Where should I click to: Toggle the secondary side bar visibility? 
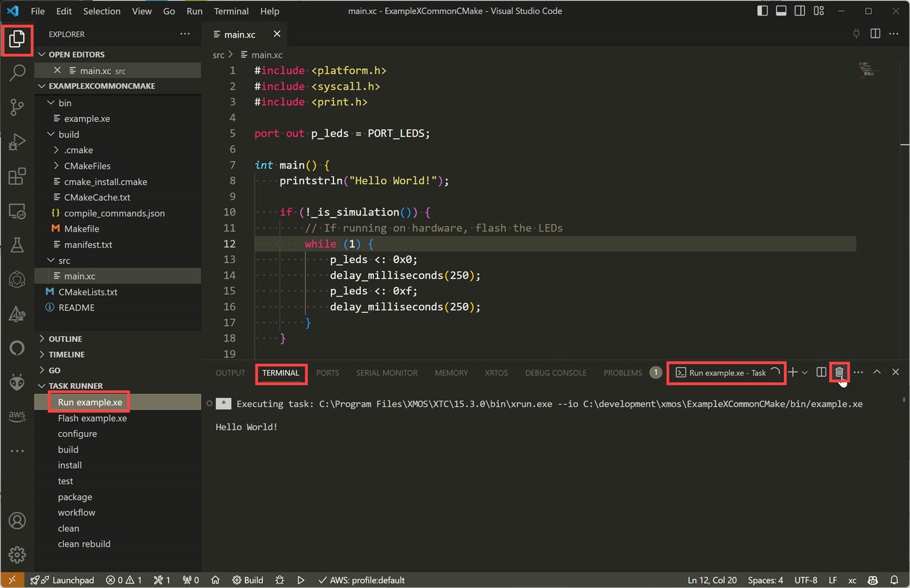(799, 11)
